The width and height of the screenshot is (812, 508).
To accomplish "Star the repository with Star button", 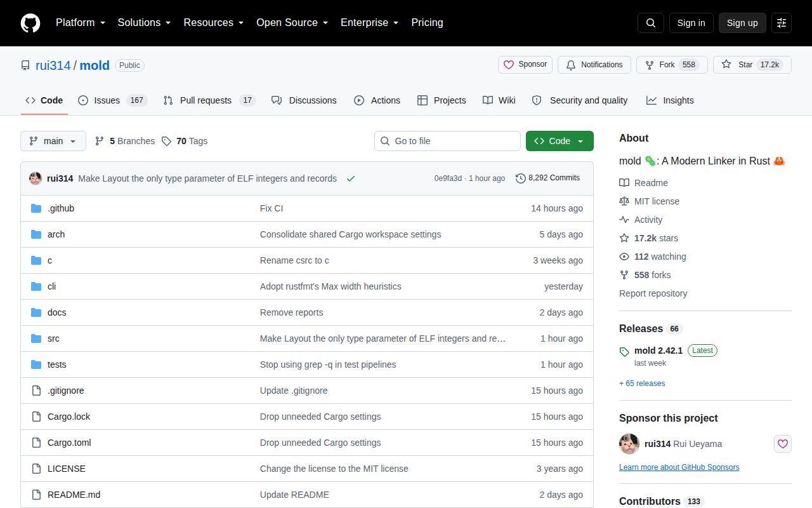I will (752, 65).
